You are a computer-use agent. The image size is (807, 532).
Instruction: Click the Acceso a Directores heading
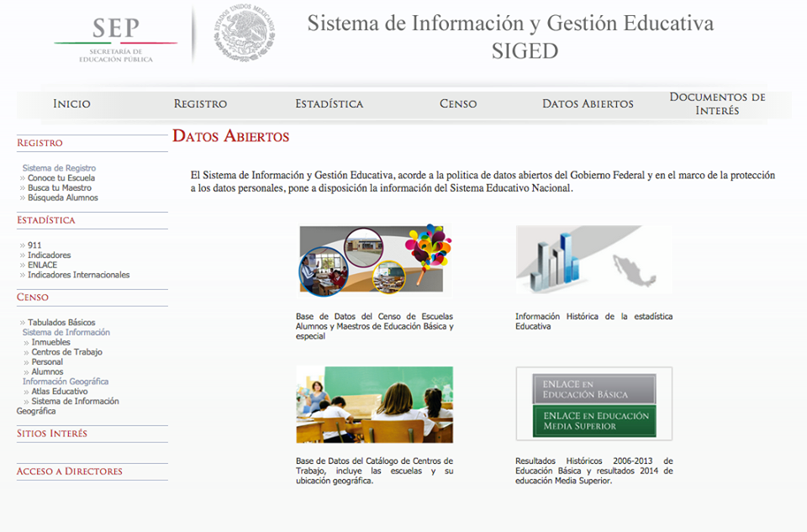click(70, 471)
